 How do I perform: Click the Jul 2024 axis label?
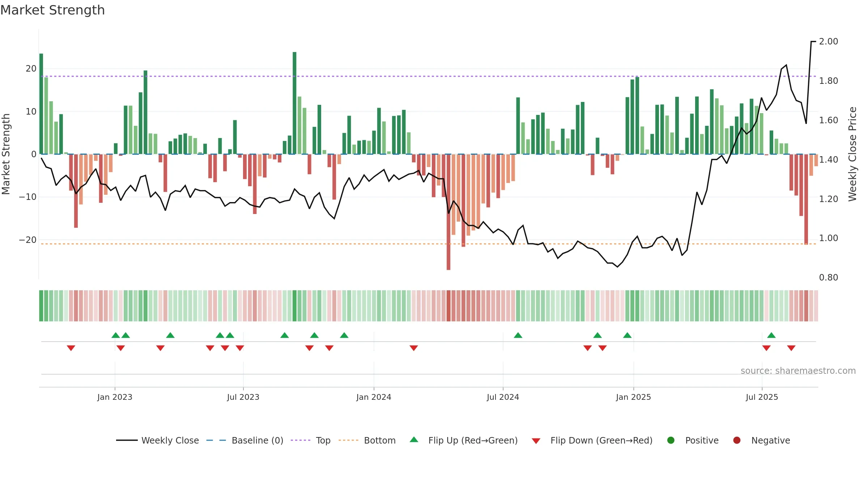503,397
